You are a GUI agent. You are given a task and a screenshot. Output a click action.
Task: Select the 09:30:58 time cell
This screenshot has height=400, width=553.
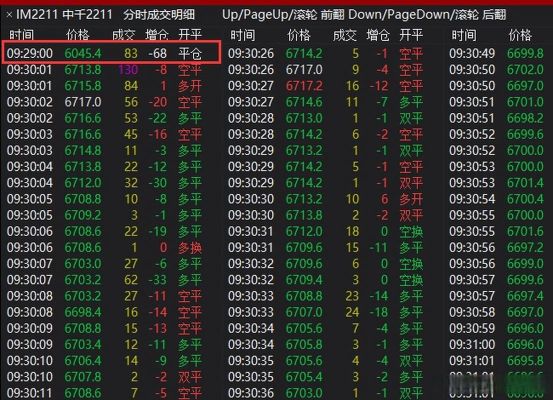coord(472,312)
